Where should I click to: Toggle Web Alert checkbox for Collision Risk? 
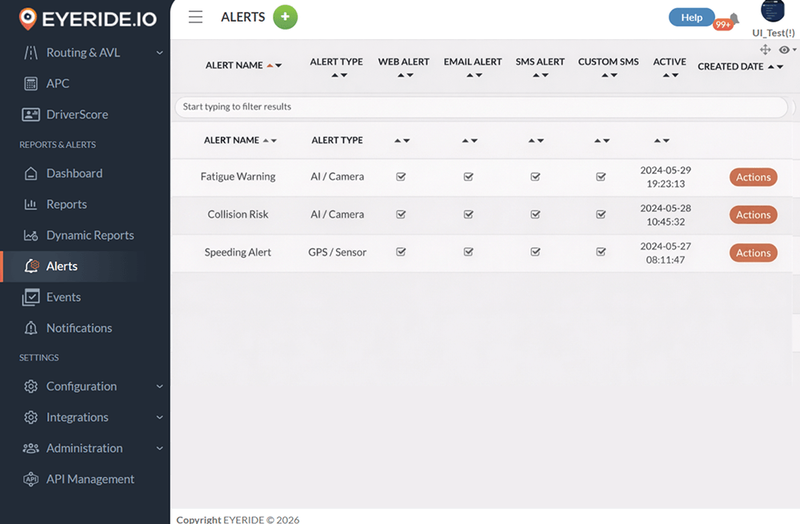401,214
